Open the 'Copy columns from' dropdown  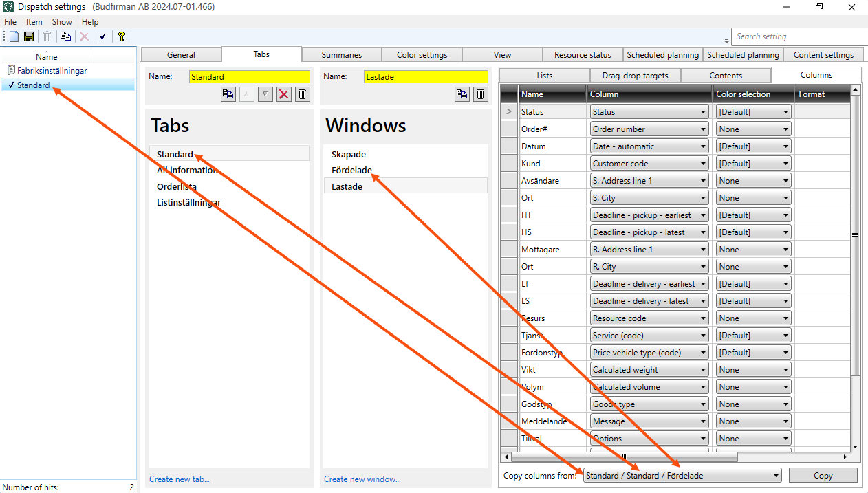(x=682, y=475)
